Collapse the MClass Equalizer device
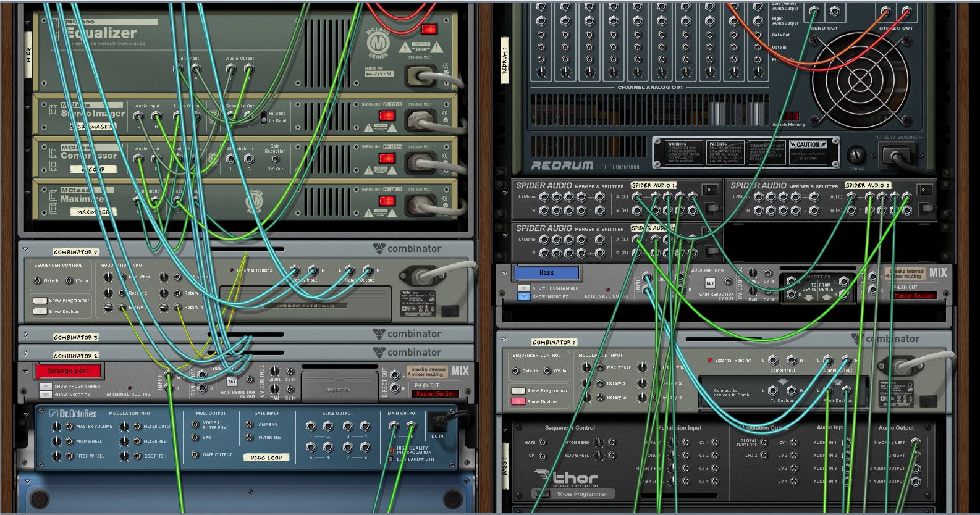 27,22
